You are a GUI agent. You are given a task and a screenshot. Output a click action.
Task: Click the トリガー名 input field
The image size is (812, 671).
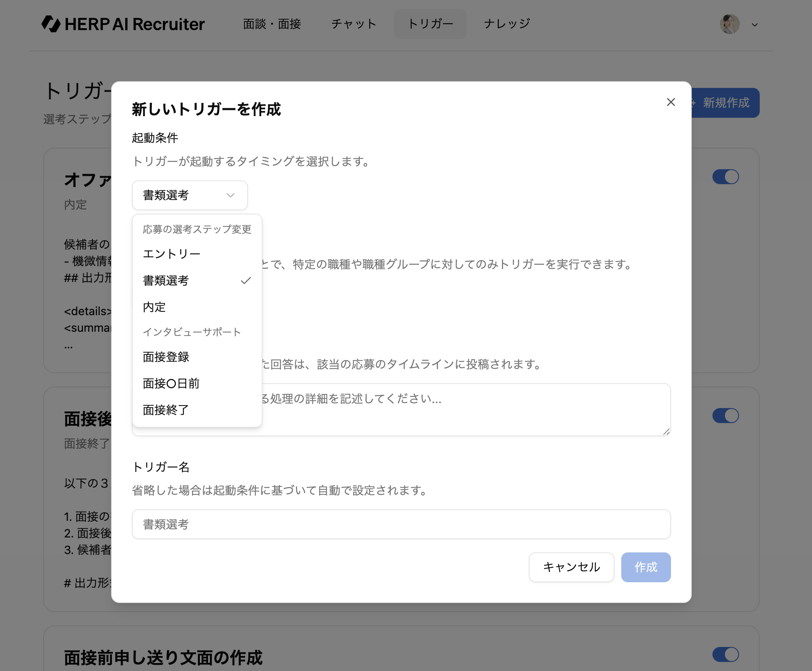401,525
